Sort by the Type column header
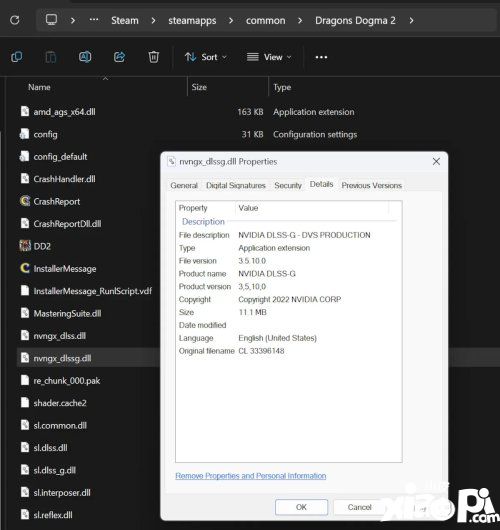500x530 pixels. point(282,87)
